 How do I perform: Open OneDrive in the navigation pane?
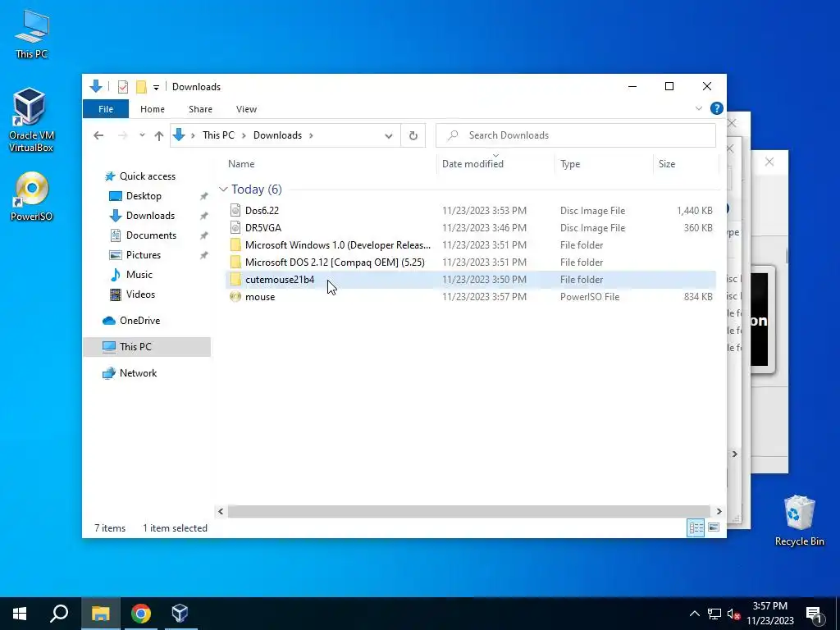(139, 321)
